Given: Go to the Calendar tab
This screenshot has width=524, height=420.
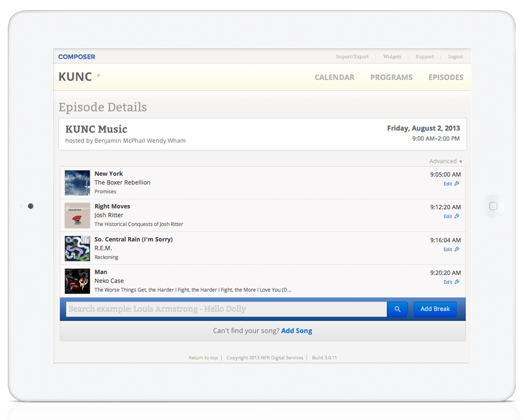Looking at the screenshot, I should click(x=334, y=78).
